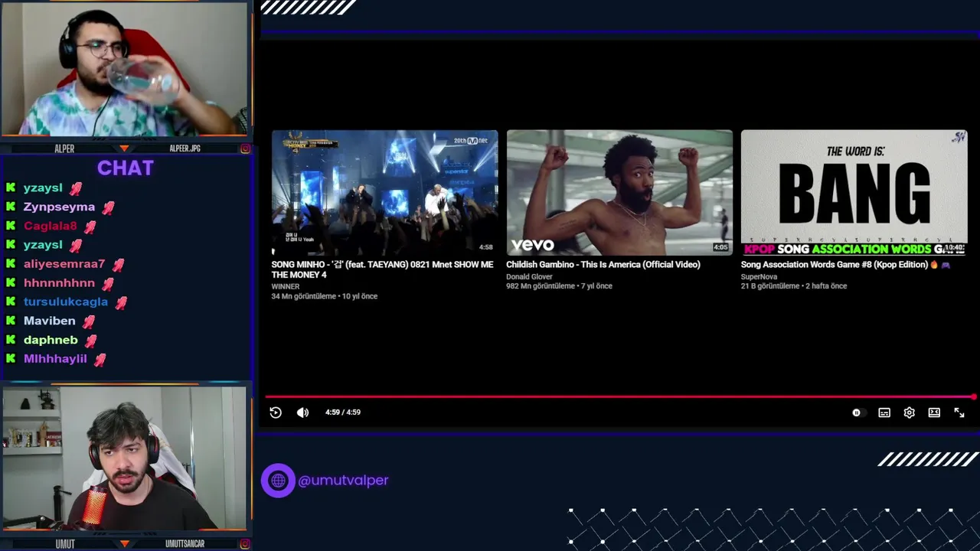Click the ALPER name label
The width and height of the screenshot is (980, 551).
[64, 148]
